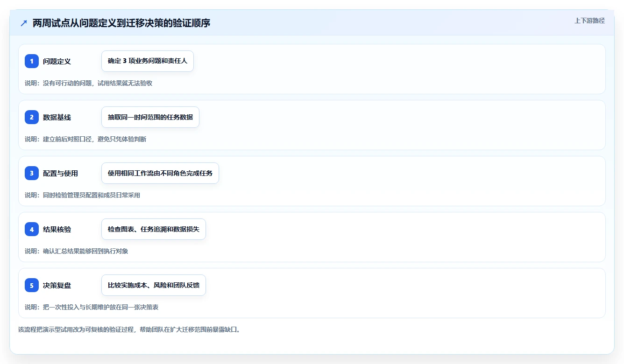Select the 比较实施成本、风险和团队反馈 chip
This screenshot has height=364, width=624.
[x=154, y=285]
